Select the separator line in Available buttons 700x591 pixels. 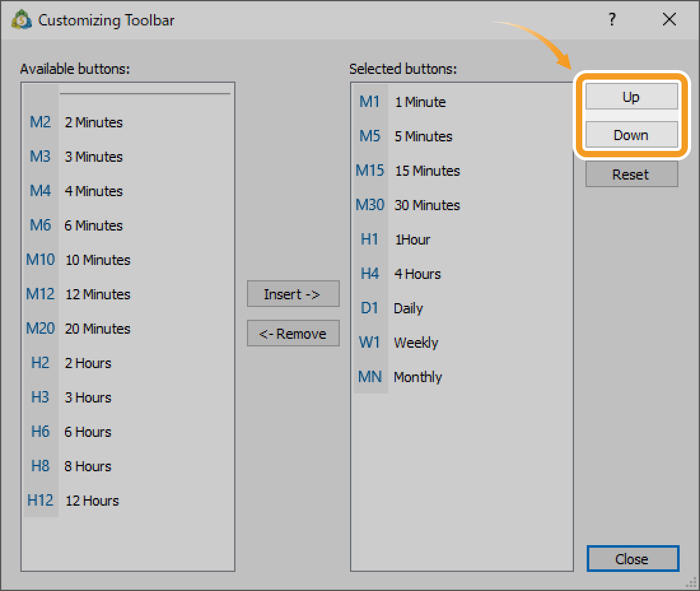point(144,94)
